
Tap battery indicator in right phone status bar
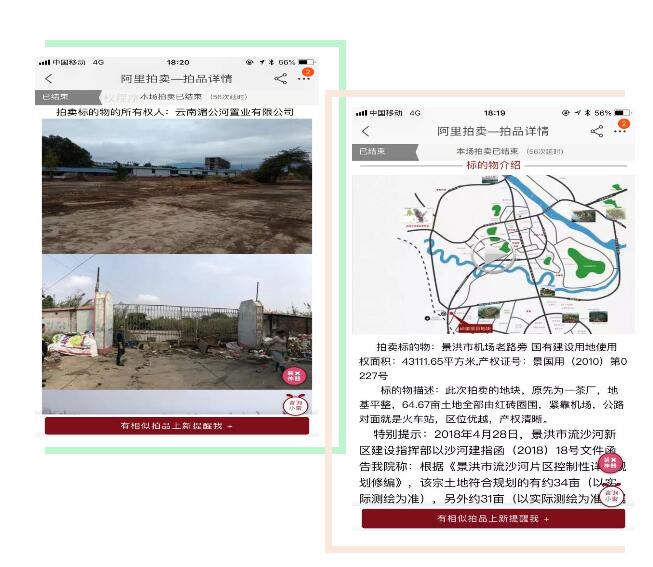click(623, 113)
